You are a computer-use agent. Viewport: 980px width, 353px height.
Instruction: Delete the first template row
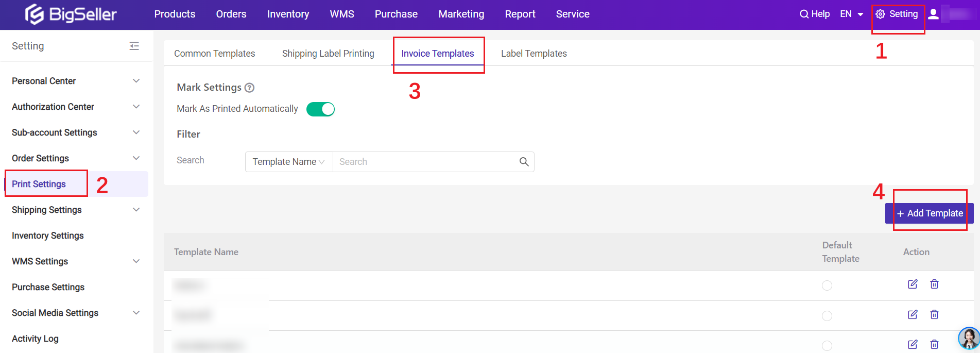934,284
